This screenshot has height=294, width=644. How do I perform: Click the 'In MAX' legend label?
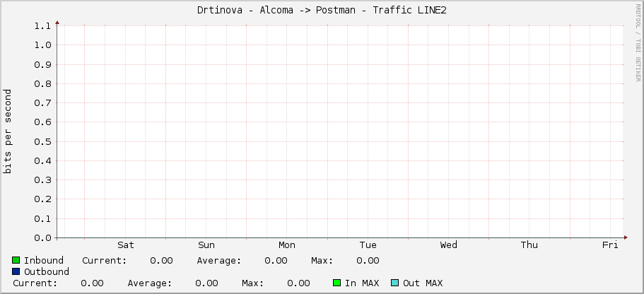tap(362, 283)
